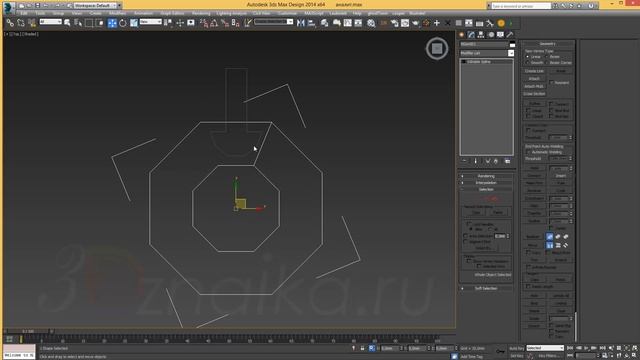Click the viewport ViewCube
The height and width of the screenshot is (360, 640).
click(x=437, y=49)
